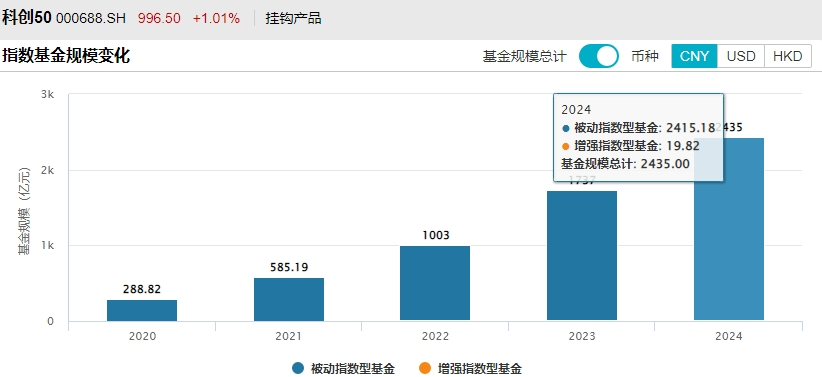Click the 2024 x-axis label

[x=729, y=337]
